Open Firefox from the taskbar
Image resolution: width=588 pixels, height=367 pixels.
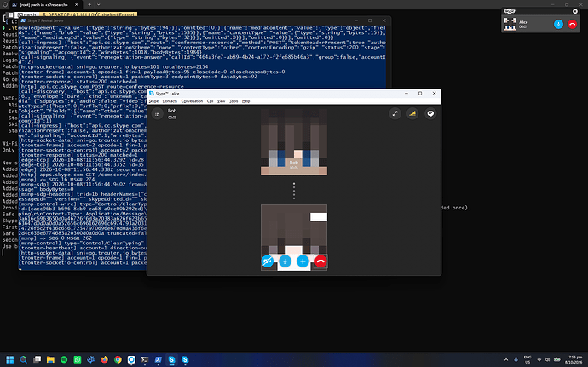tap(104, 359)
